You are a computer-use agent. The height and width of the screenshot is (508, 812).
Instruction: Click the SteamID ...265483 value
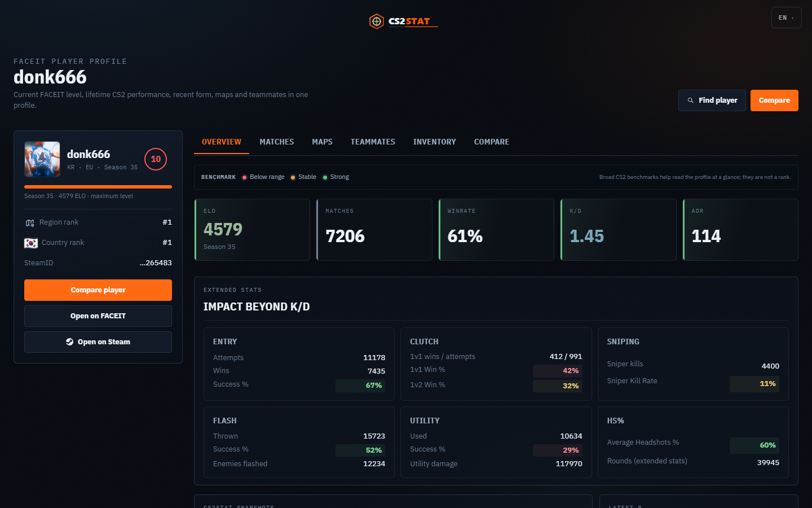[x=156, y=263]
